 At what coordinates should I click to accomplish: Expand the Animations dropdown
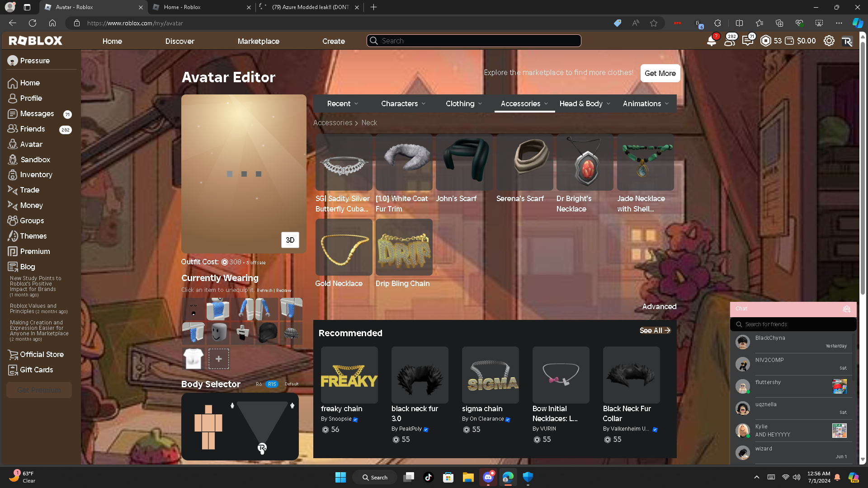646,103
